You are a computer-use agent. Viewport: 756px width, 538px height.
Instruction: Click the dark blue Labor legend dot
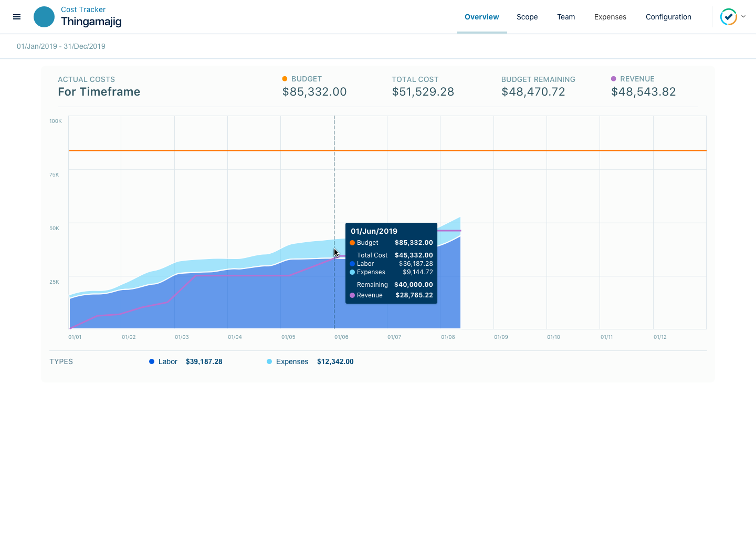click(152, 361)
